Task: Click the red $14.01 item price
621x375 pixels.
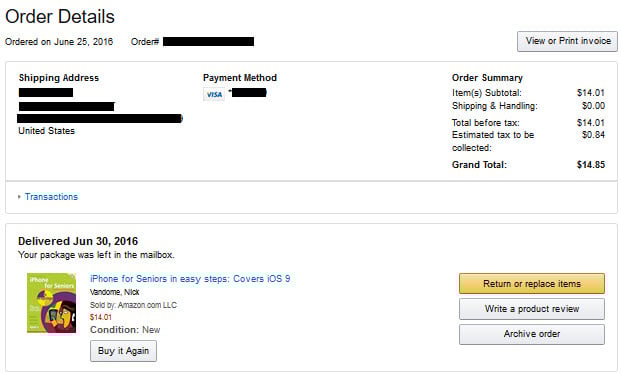Action: click(x=101, y=317)
